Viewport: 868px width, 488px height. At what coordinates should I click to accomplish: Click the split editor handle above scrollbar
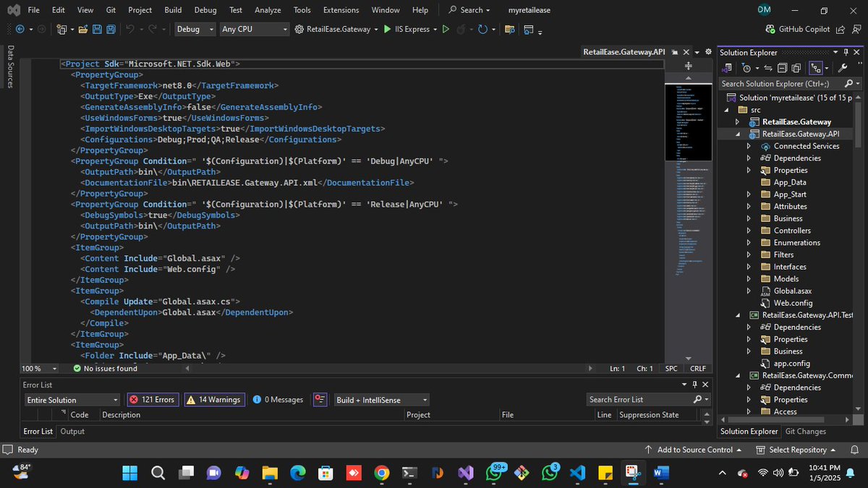click(689, 65)
